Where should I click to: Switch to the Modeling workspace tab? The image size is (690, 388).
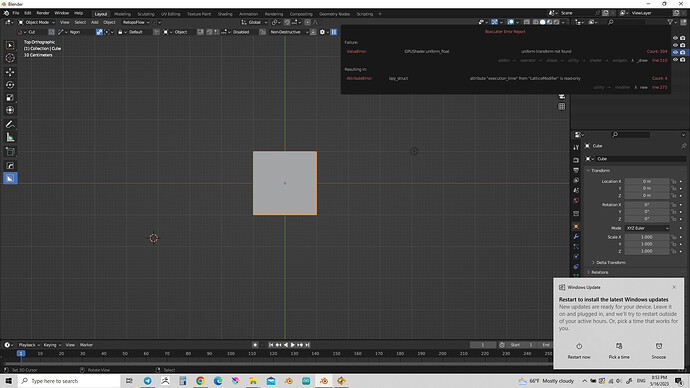(x=122, y=14)
